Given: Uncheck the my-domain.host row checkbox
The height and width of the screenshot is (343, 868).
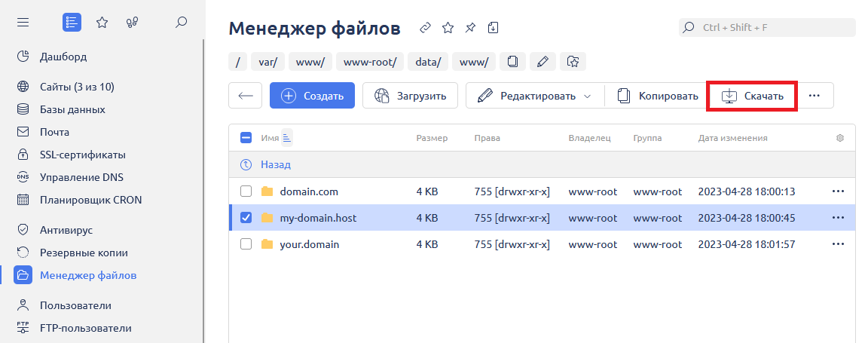Looking at the screenshot, I should click(246, 219).
